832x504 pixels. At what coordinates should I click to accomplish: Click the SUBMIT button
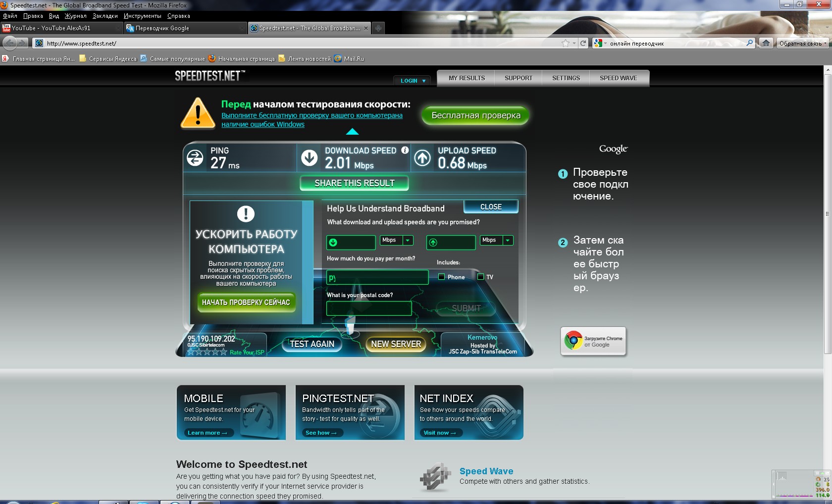point(466,308)
